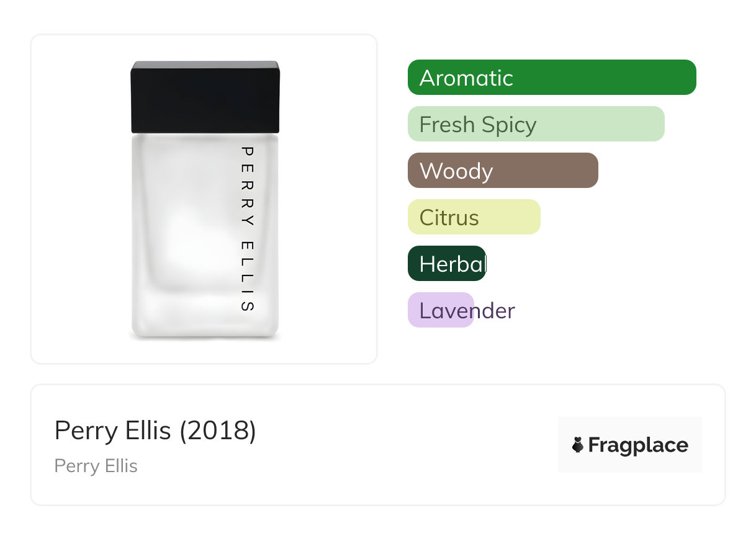This screenshot has height=536, width=756.
Task: Click the Fragplace wordmark text
Action: coord(638,445)
